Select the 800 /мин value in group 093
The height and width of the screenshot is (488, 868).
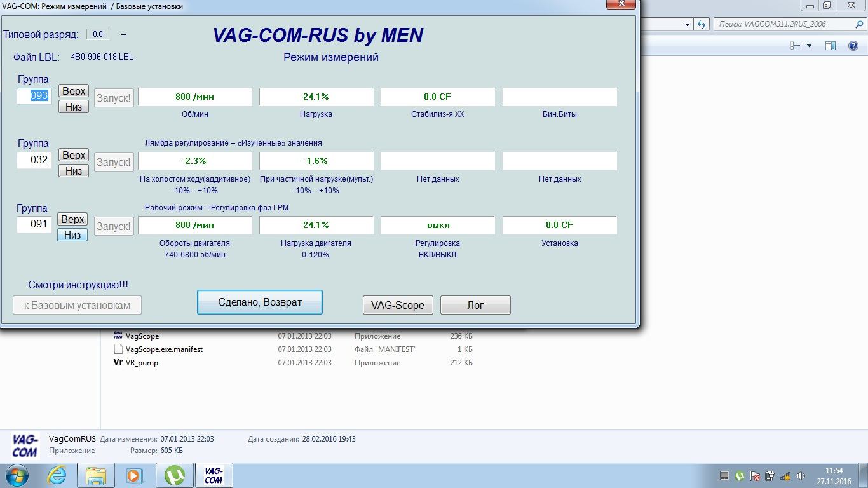point(195,97)
